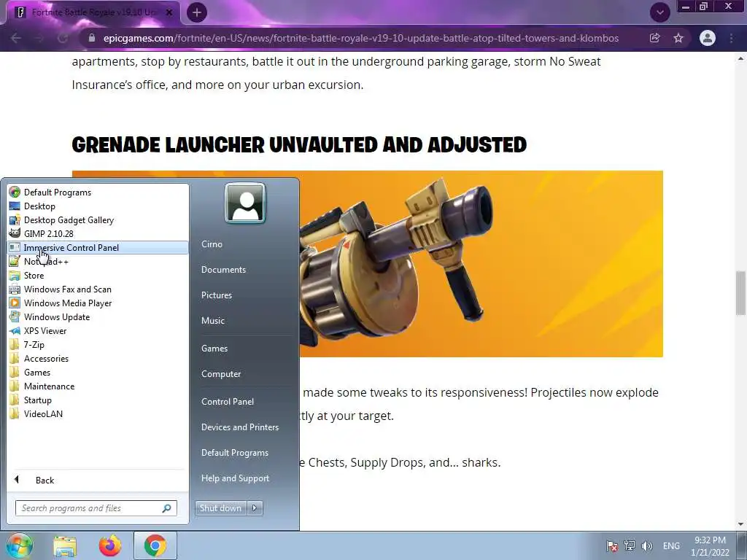Open the network tray icon
The width and height of the screenshot is (747, 560).
click(x=630, y=545)
